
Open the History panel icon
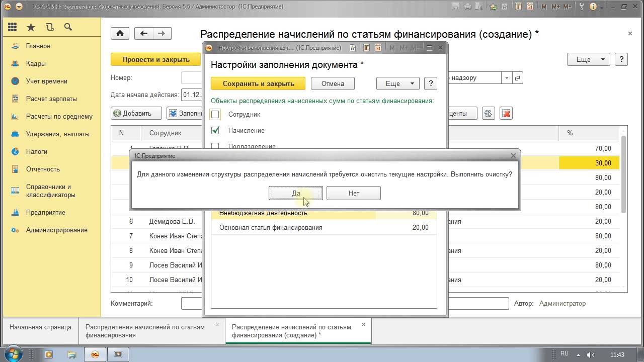coord(49,27)
